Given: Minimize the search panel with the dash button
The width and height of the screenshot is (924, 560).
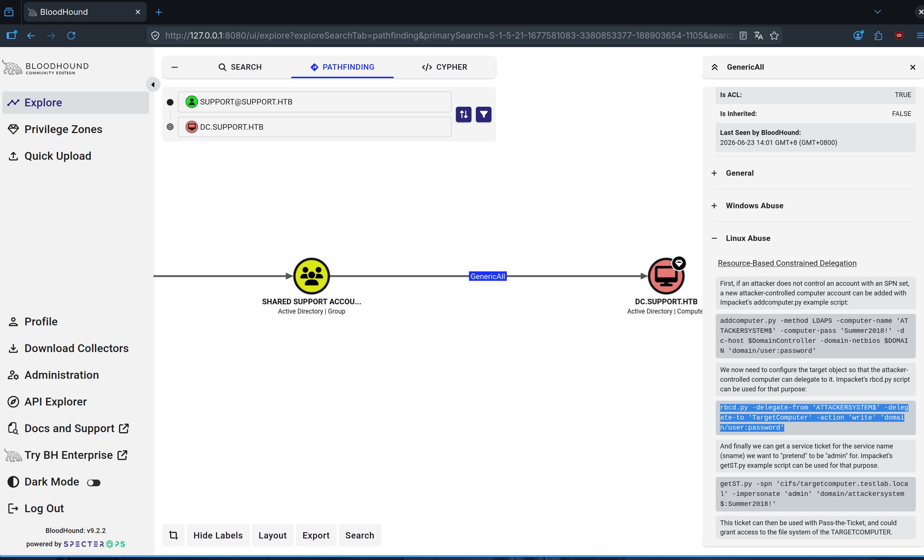Looking at the screenshot, I should [x=174, y=67].
